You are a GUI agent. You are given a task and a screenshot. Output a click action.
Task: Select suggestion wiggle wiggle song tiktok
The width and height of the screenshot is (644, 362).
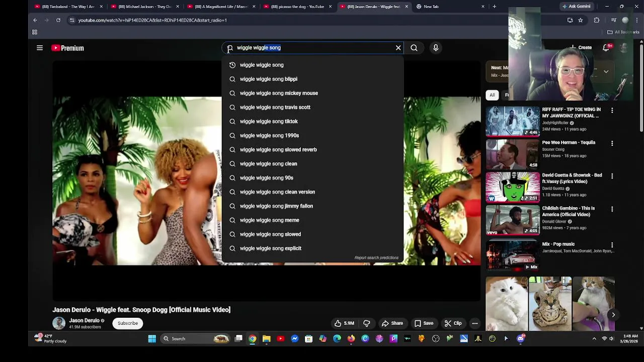(x=312, y=121)
